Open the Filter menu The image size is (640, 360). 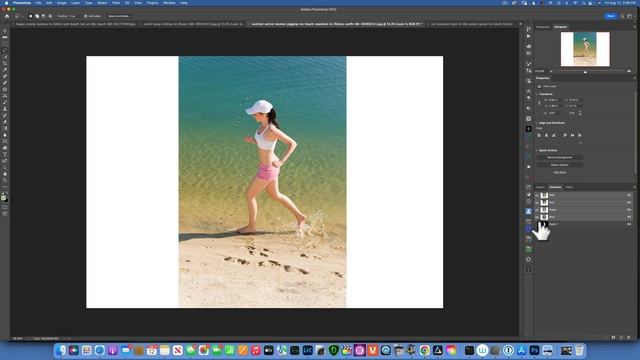coord(116,3)
